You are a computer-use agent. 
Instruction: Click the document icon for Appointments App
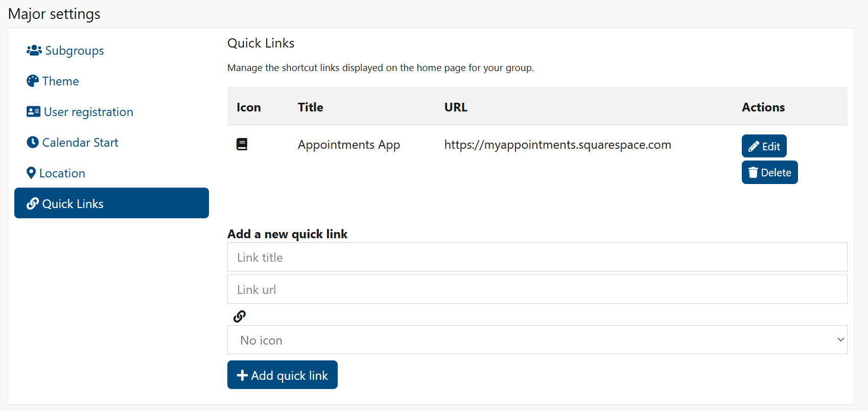[241, 144]
